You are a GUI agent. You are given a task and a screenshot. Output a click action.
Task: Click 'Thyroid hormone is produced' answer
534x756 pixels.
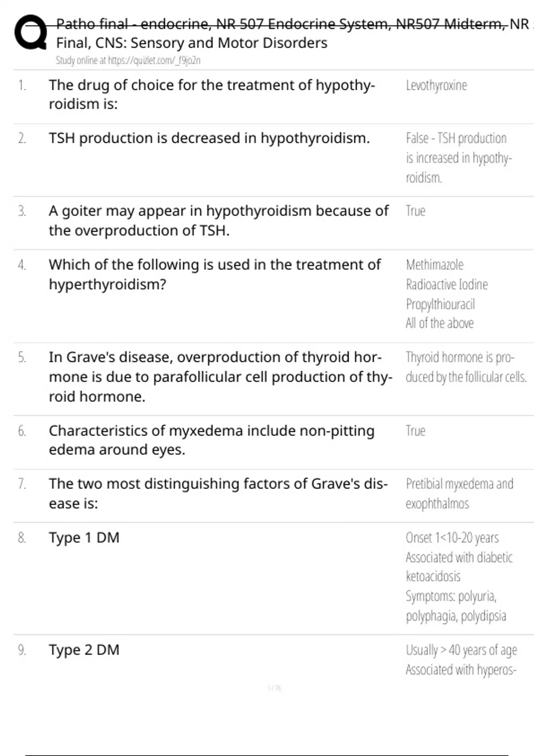click(466, 367)
